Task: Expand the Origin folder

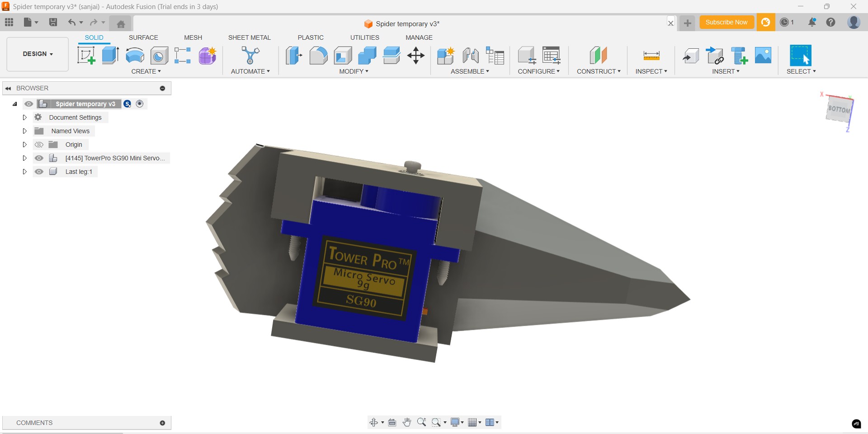Action: point(25,145)
